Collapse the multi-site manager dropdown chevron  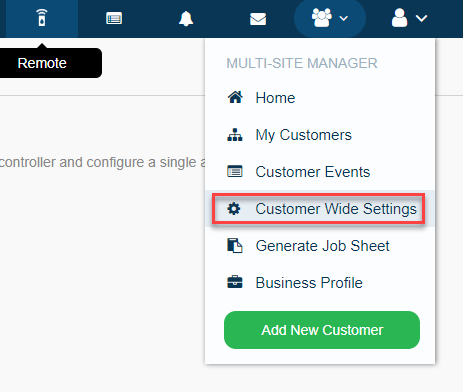(x=344, y=18)
